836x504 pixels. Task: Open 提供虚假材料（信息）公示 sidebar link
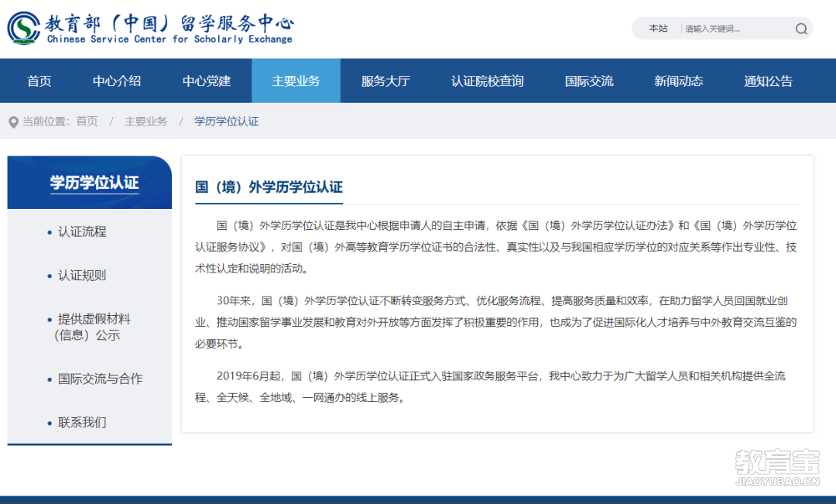tap(91, 327)
